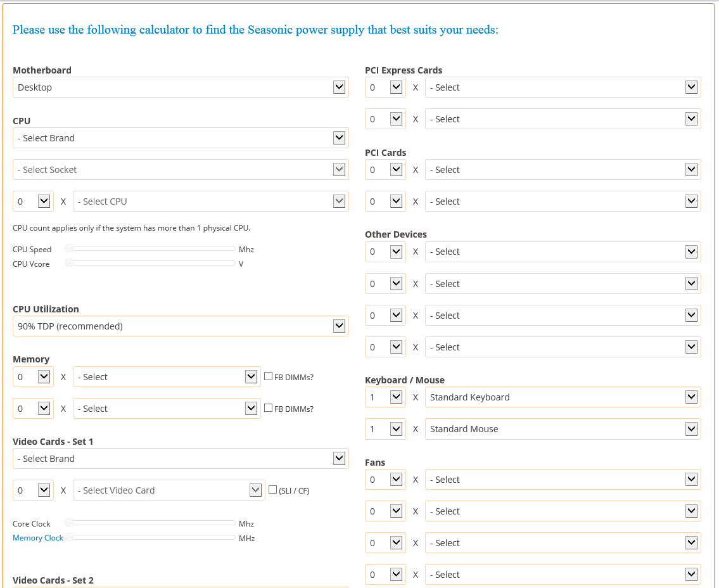
Task: Open the first PCI Cards quantity dropdown
Action: point(385,170)
